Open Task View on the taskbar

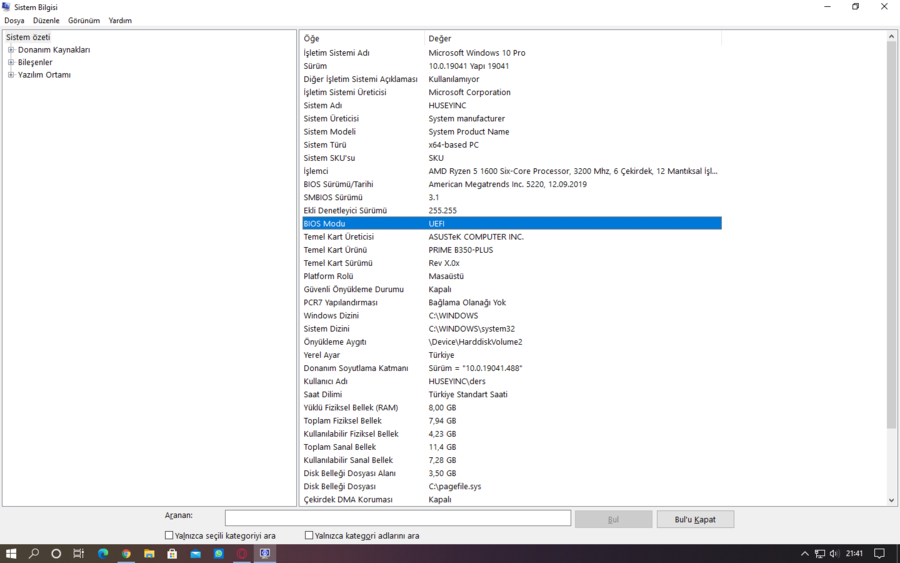click(x=79, y=554)
